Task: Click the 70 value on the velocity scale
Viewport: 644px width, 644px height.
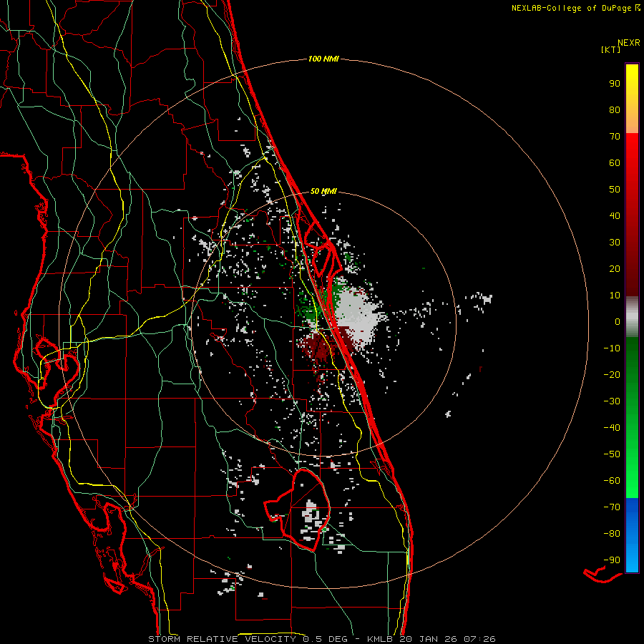Action: point(615,137)
